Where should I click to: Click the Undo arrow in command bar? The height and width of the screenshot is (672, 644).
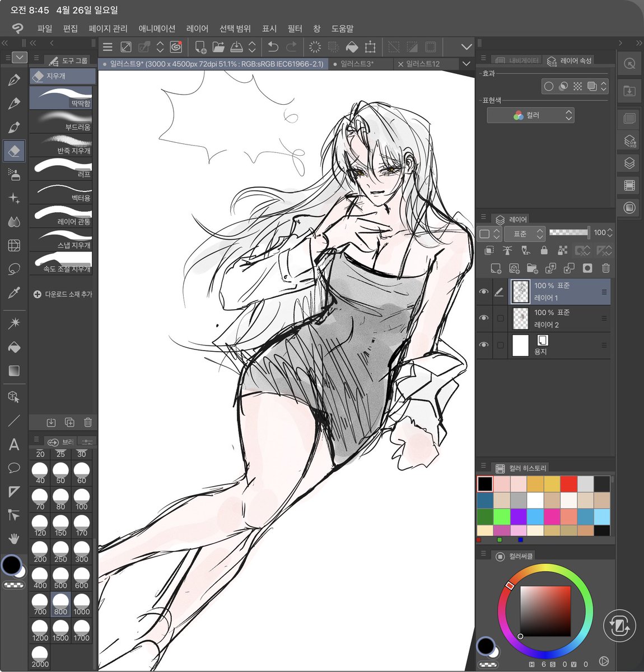(273, 47)
